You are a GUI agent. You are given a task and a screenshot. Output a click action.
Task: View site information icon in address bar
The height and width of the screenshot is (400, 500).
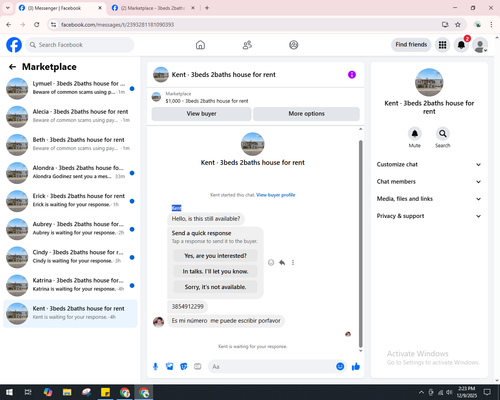(53, 25)
